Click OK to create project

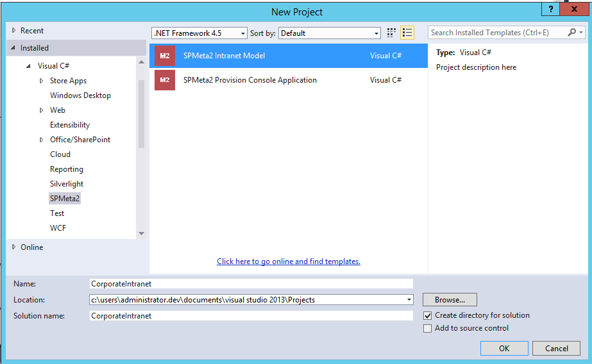(504, 348)
